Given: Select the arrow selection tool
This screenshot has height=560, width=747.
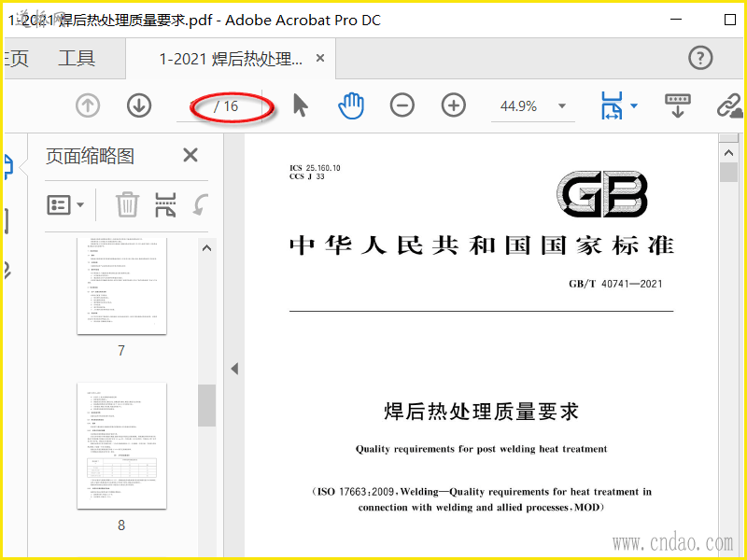Looking at the screenshot, I should 300,105.
